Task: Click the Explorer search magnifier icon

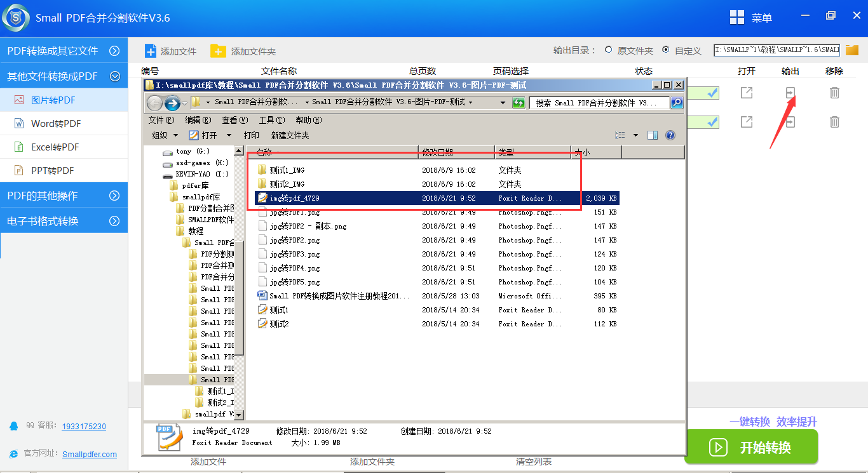Action: click(x=677, y=103)
